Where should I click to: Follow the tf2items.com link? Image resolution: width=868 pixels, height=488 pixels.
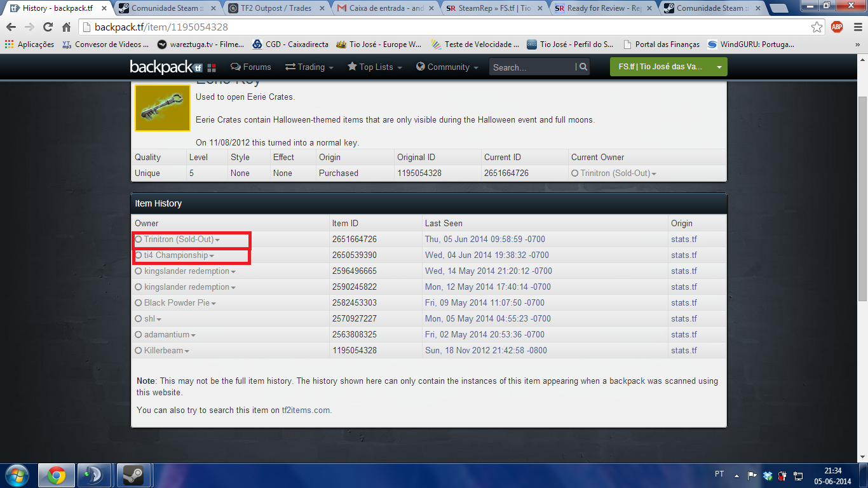[306, 410]
